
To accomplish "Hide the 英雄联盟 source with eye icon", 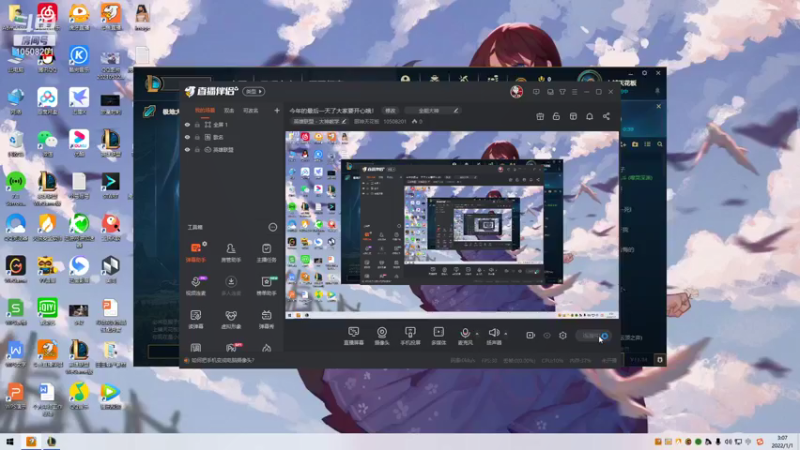I will click(187, 150).
